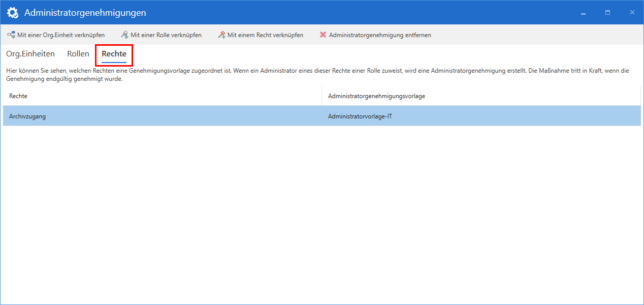644x305 pixels.
Task: Click the gear icon in the title bar
Action: tap(12, 12)
